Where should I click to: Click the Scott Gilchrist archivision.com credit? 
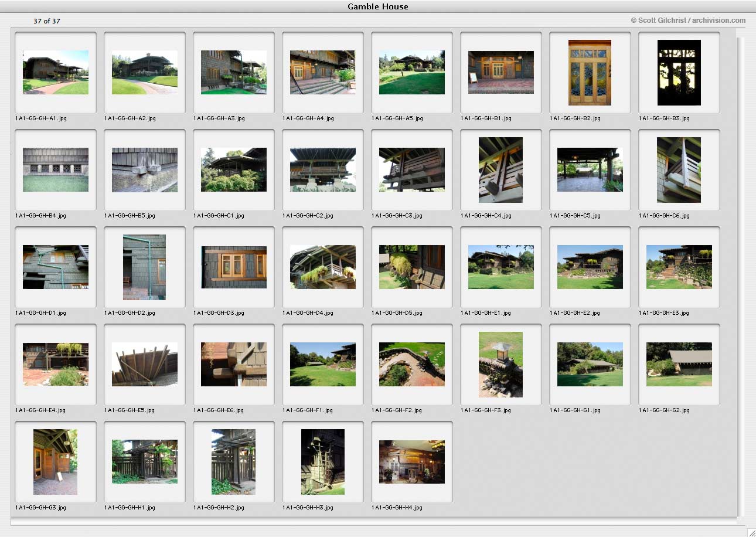click(x=688, y=20)
